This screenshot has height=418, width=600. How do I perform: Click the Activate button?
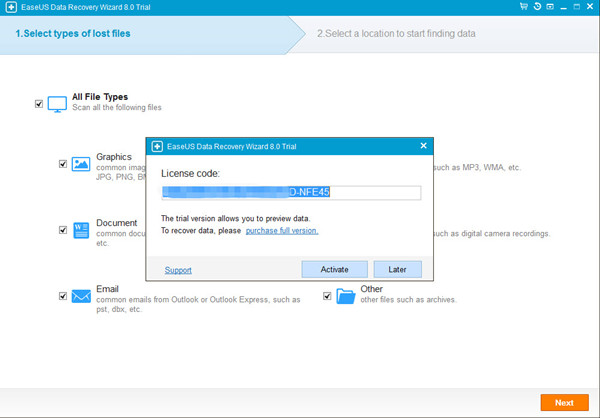[x=334, y=269]
